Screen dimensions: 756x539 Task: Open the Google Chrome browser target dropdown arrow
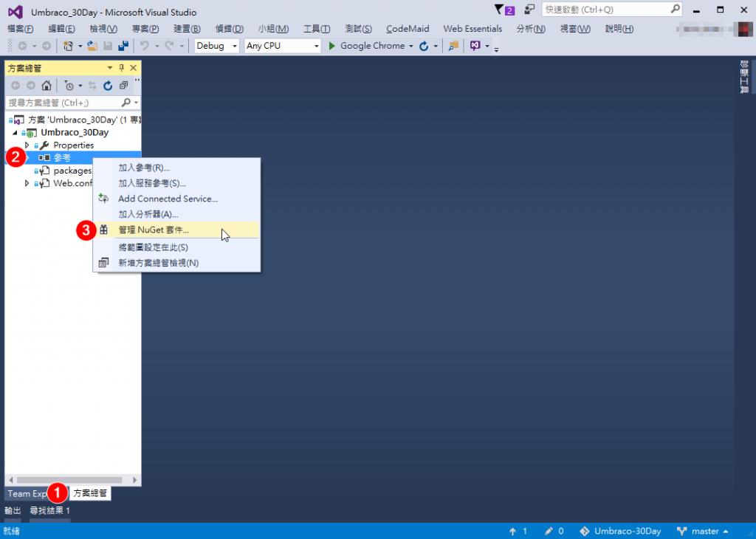pyautogui.click(x=410, y=47)
